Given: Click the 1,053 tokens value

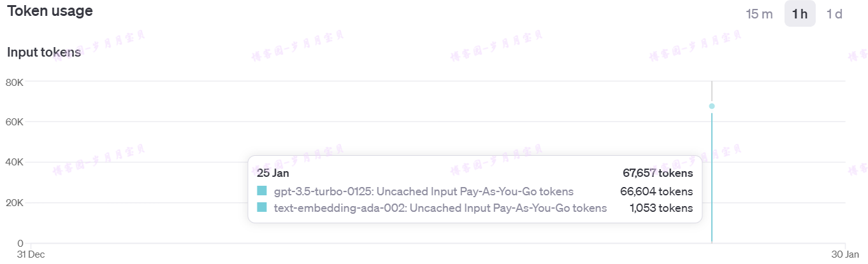Looking at the screenshot, I should (661, 207).
